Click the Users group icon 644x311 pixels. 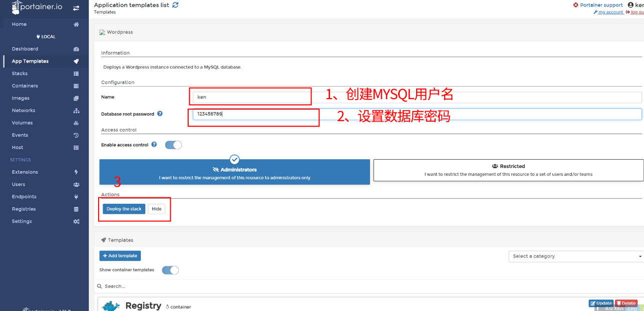coord(76,185)
